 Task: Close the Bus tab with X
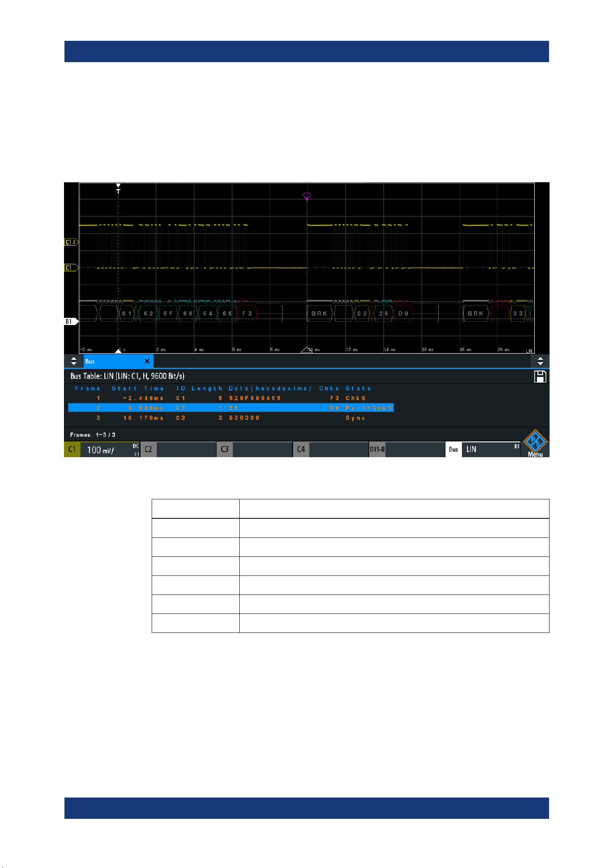(147, 361)
